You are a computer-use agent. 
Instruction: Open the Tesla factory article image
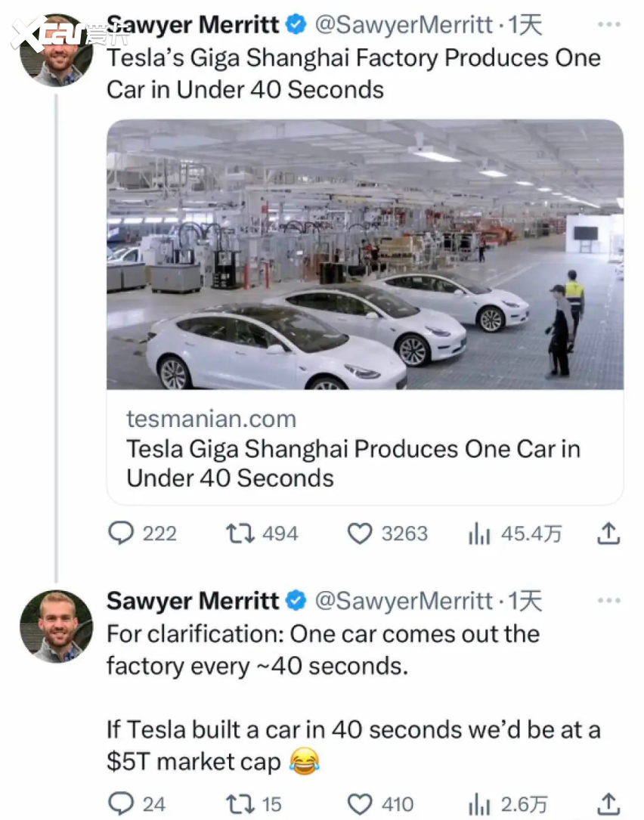pyautogui.click(x=365, y=255)
